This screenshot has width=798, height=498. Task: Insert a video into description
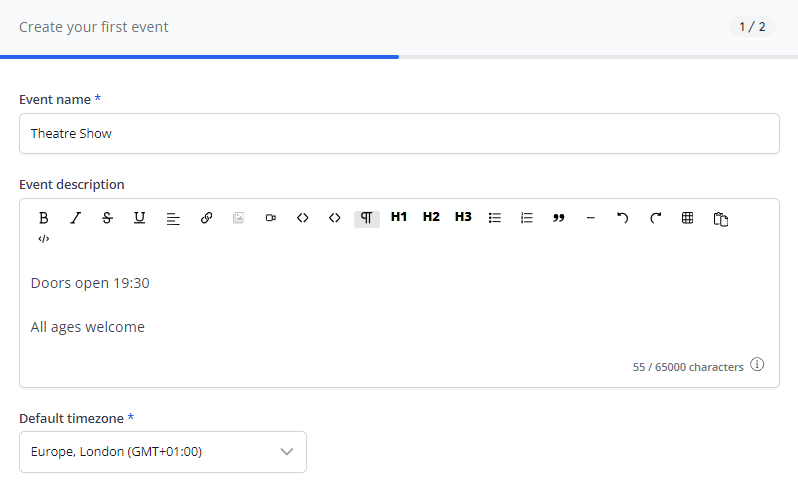[x=270, y=218]
